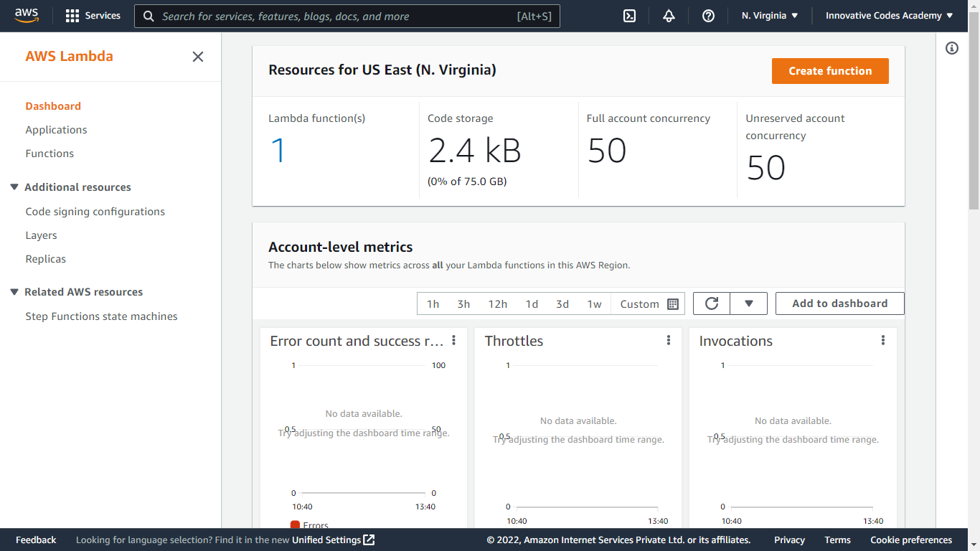
Task: Open the Terms link
Action: [837, 540]
